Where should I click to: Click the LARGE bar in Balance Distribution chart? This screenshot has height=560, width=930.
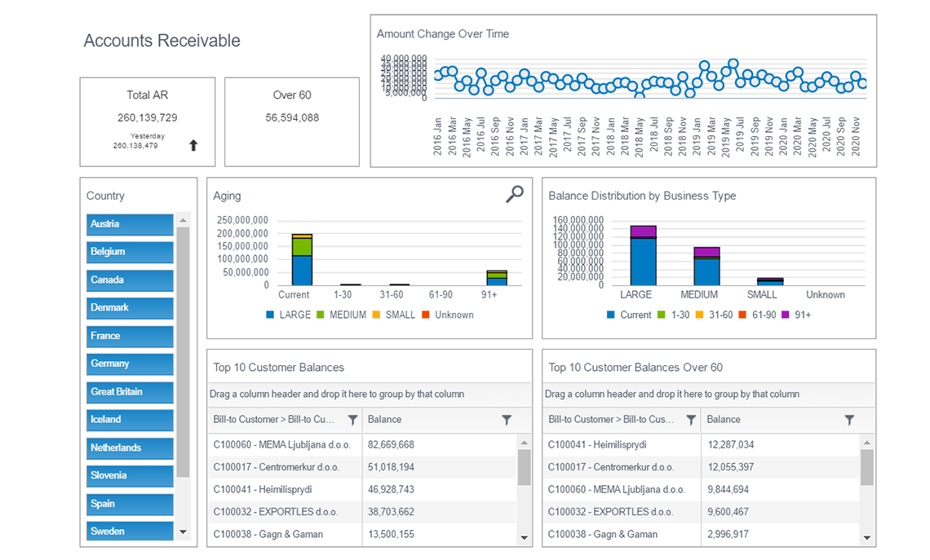(x=644, y=255)
